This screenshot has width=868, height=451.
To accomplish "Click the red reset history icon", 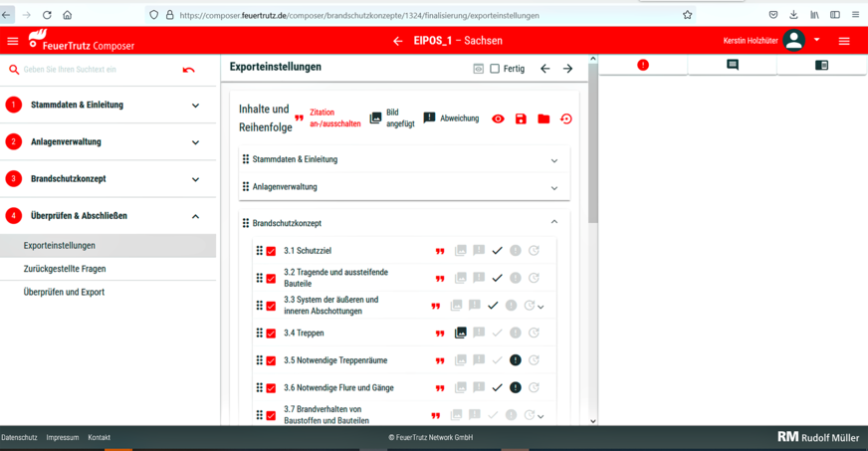I will (566, 118).
